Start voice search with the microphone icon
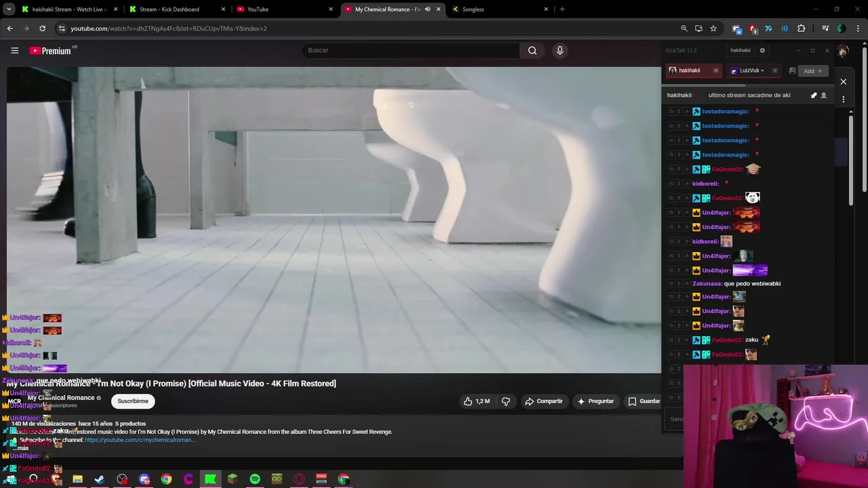Image resolution: width=868 pixels, height=488 pixels. coord(559,50)
